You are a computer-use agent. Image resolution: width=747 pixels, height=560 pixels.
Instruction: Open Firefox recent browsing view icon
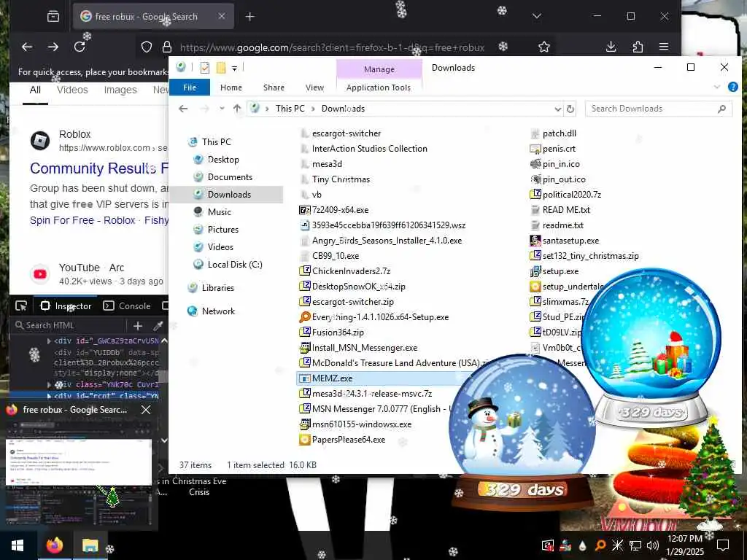tap(53, 16)
